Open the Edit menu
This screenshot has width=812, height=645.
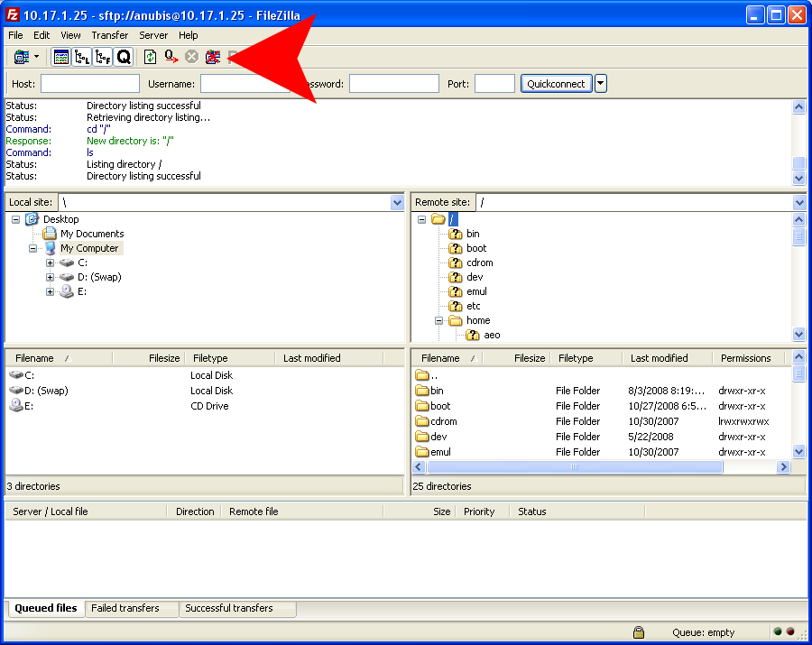coord(42,35)
